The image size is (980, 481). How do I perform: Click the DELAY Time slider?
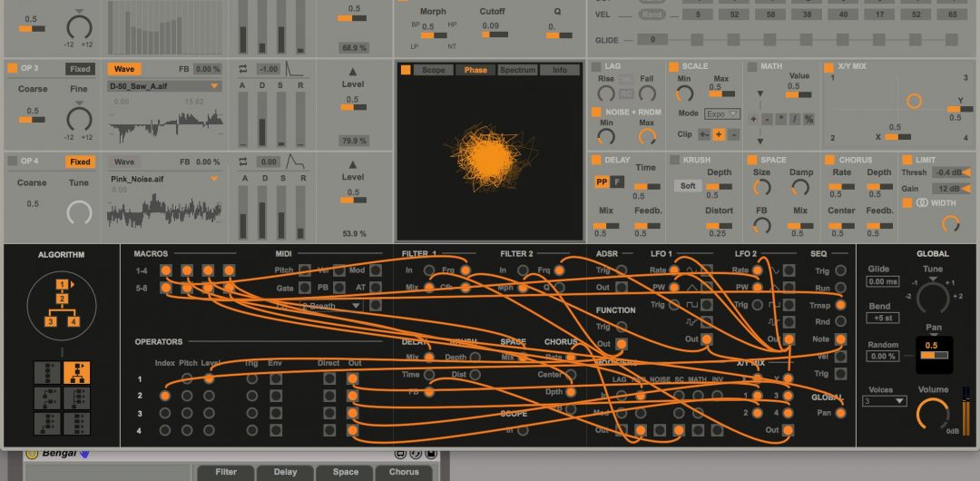[x=647, y=186]
